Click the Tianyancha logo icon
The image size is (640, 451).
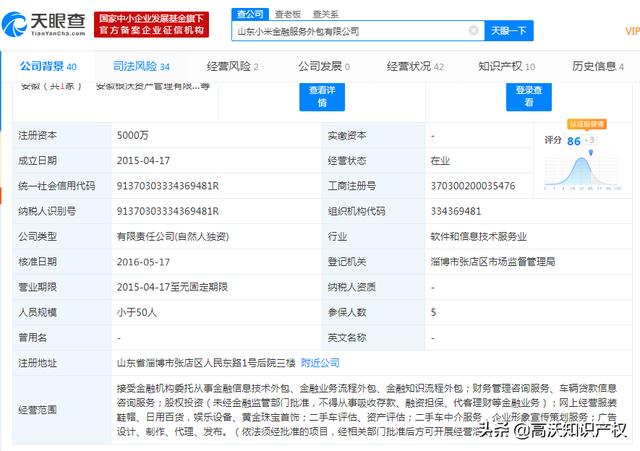point(14,24)
